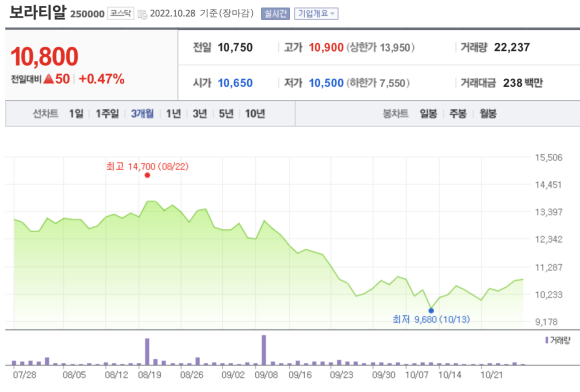
Task: Open the 기업개요 dropdown
Action: (x=316, y=14)
